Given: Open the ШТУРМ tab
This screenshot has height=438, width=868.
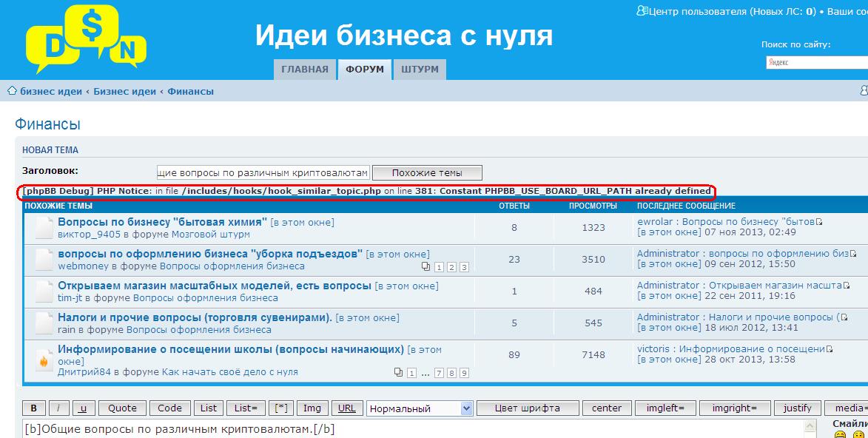Looking at the screenshot, I should pos(420,70).
